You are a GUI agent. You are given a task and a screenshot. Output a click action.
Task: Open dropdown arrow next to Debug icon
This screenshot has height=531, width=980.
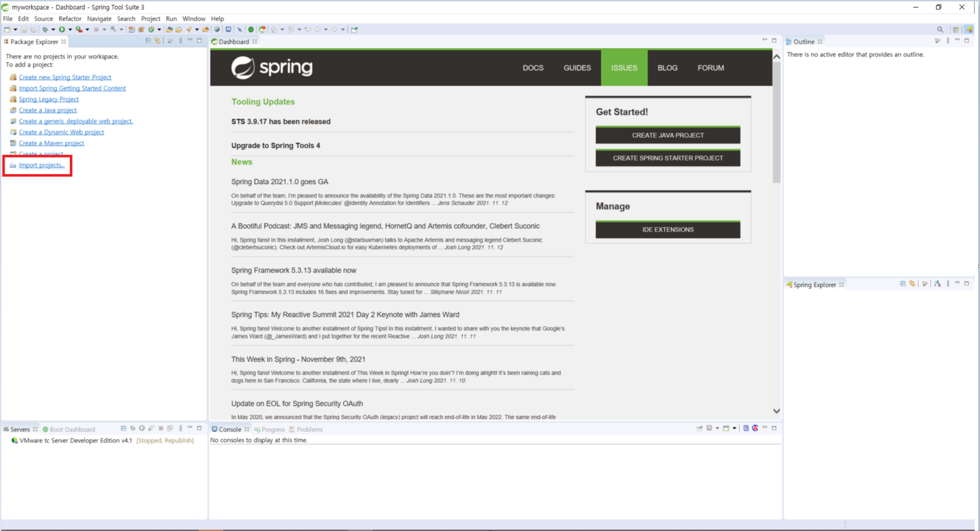click(x=53, y=29)
